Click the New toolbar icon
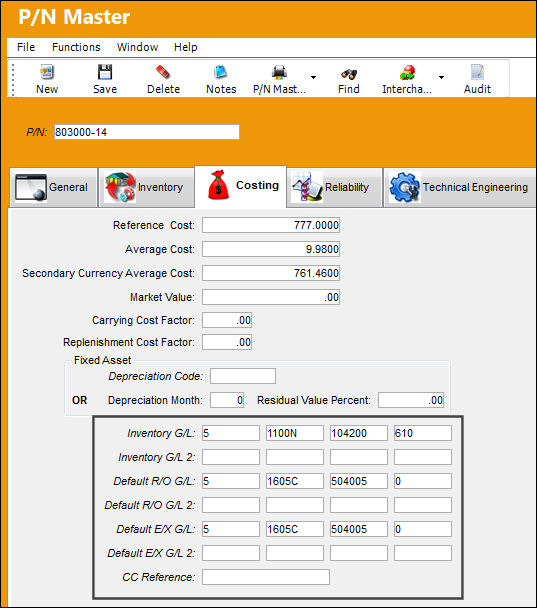 tap(47, 72)
